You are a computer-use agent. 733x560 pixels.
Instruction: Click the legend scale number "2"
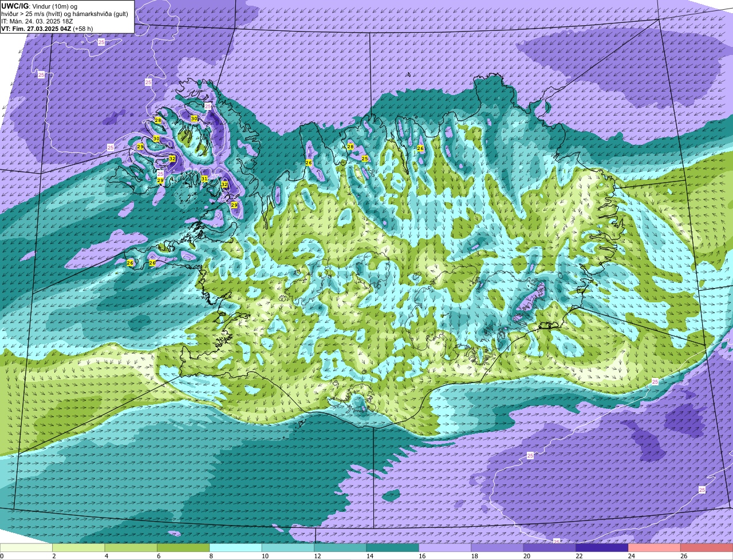click(x=53, y=556)
